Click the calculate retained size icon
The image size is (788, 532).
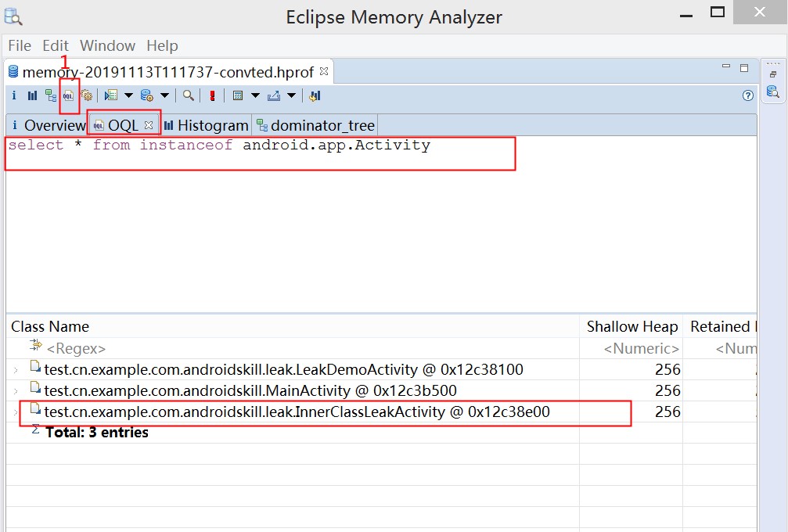pyautogui.click(x=238, y=95)
